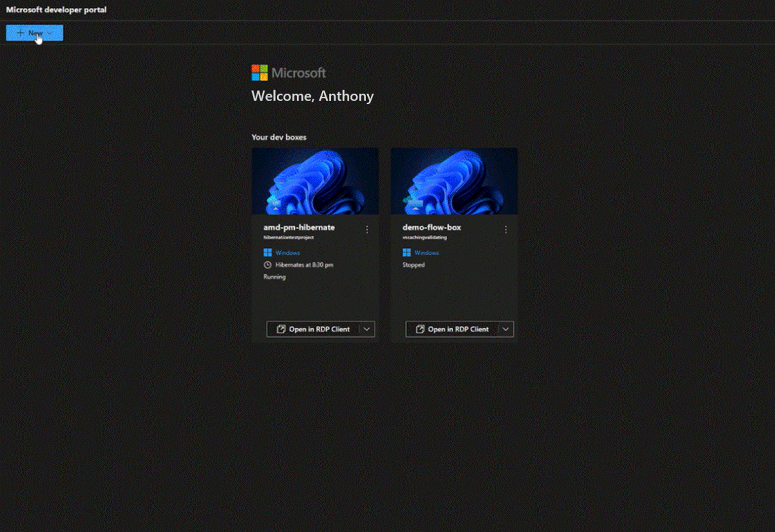Expand the connect options arrow for amd-pm-hibernate
The image size is (775, 532).
pos(367,329)
